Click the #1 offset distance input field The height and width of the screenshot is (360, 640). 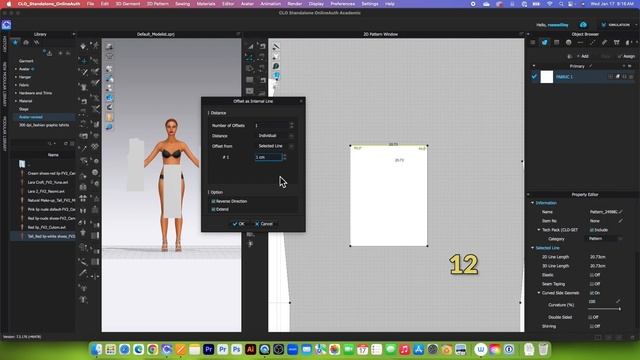point(268,157)
